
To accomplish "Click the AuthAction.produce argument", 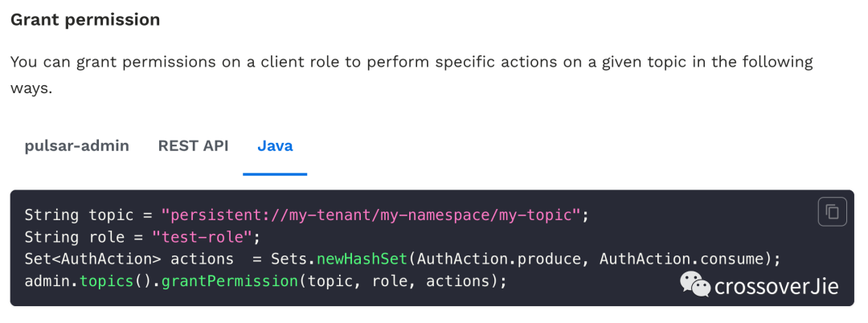I will click(x=503, y=259).
